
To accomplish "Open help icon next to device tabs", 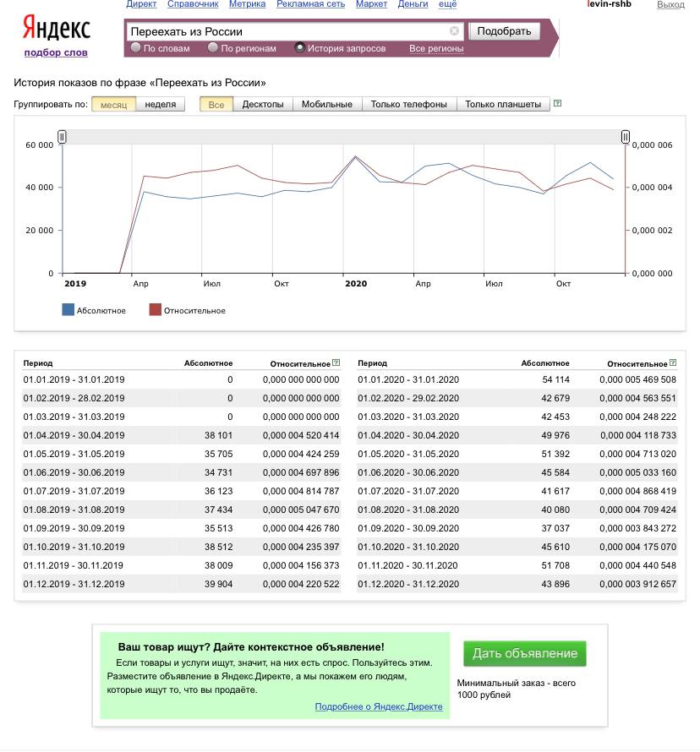I will [557, 103].
